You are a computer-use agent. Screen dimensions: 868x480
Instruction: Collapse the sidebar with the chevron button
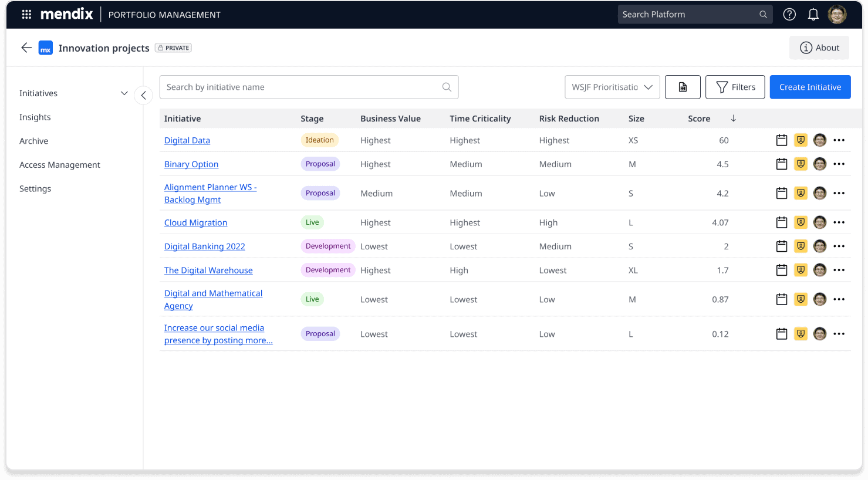pos(143,95)
